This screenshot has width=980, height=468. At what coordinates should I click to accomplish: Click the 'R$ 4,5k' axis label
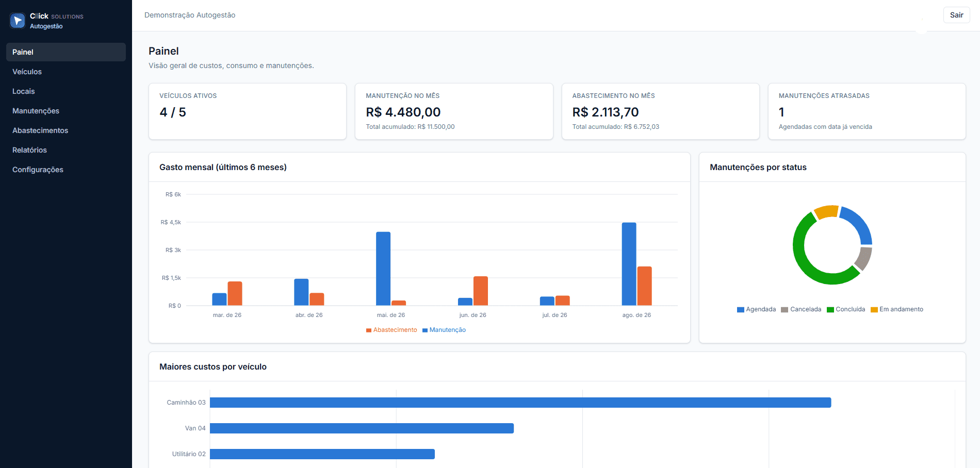tap(171, 223)
